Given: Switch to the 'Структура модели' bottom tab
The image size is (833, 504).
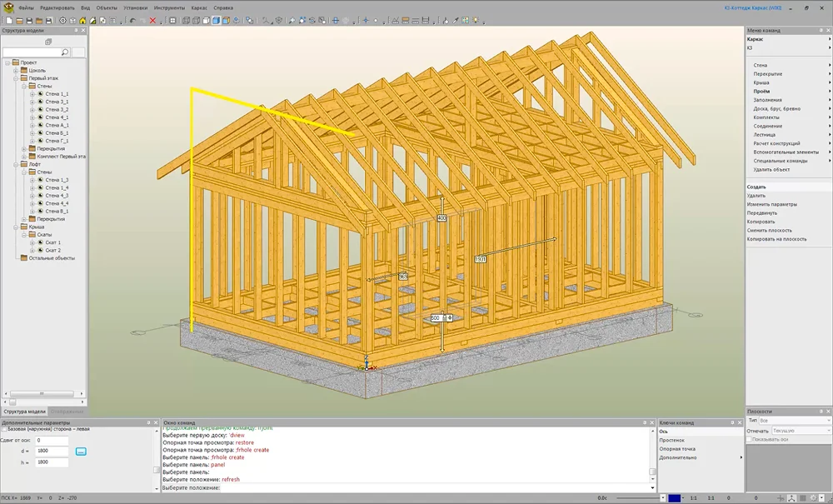Looking at the screenshot, I should 24,412.
